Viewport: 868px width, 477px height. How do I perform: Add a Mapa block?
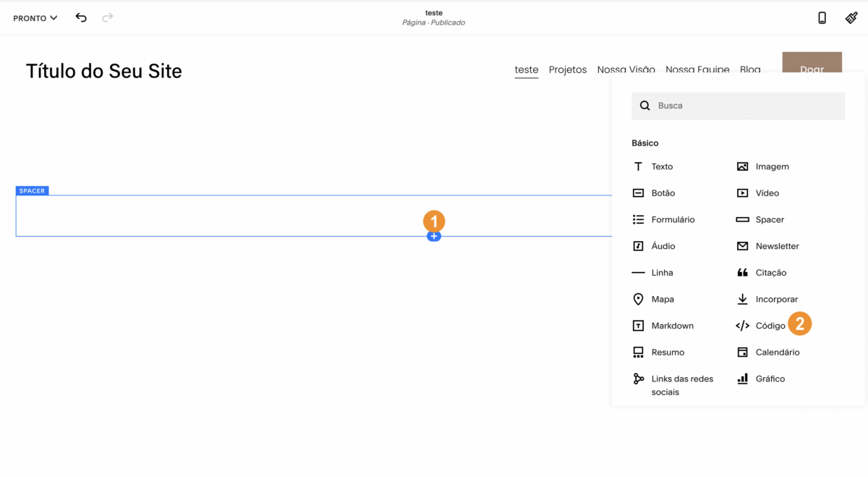[x=662, y=299]
